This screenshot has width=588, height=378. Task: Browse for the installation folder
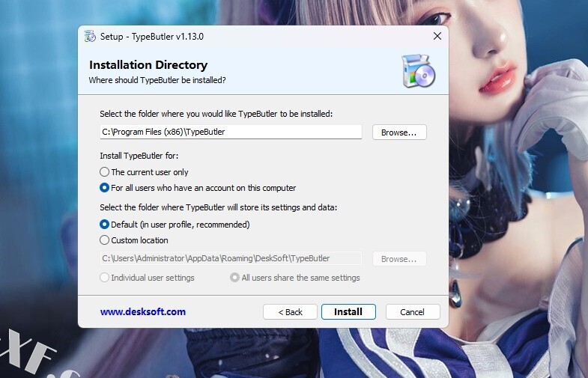pos(399,132)
